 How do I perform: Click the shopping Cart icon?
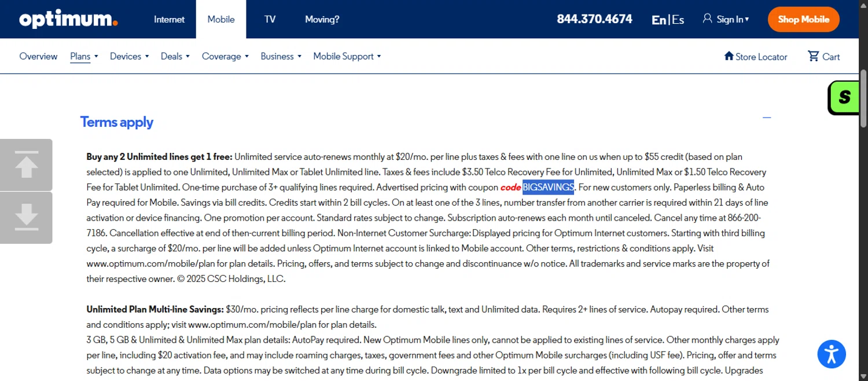click(814, 56)
